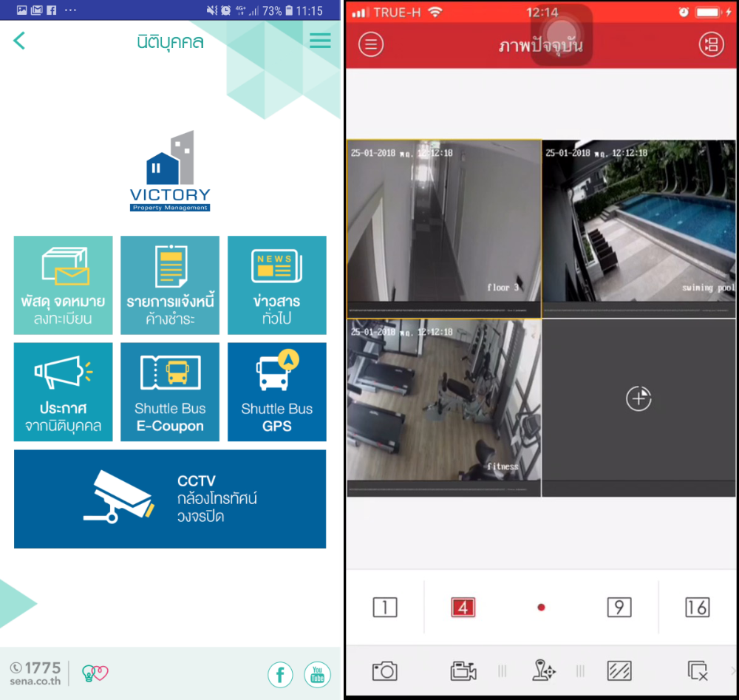The width and height of the screenshot is (739, 700).
Task: Open the Facebook page icon
Action: tap(281, 674)
